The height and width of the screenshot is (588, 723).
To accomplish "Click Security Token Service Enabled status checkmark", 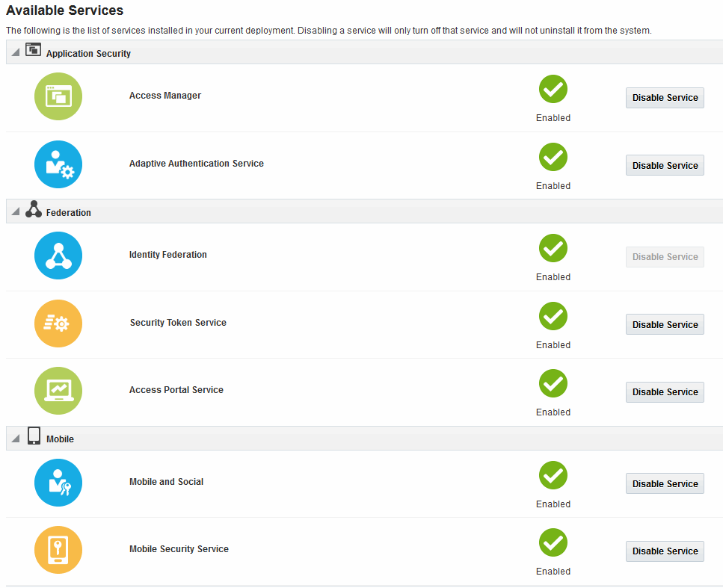I will (x=553, y=316).
